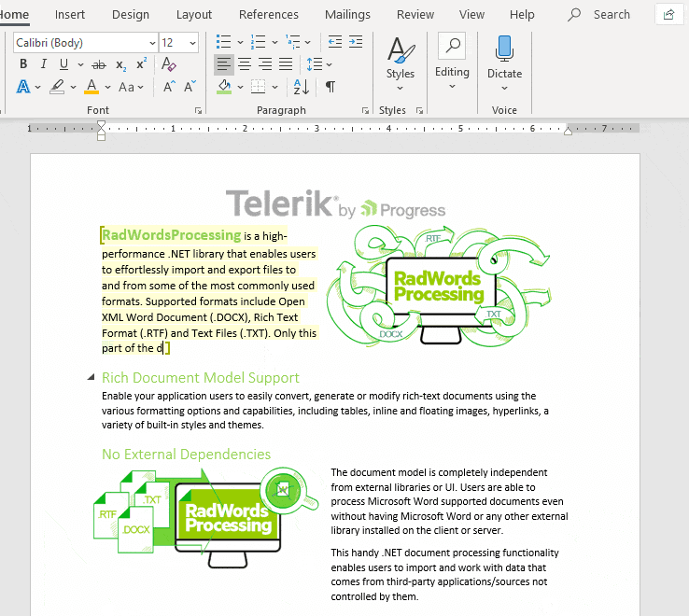This screenshot has width=689, height=616.
Task: Increase font size with grow icon
Action: pos(169,87)
